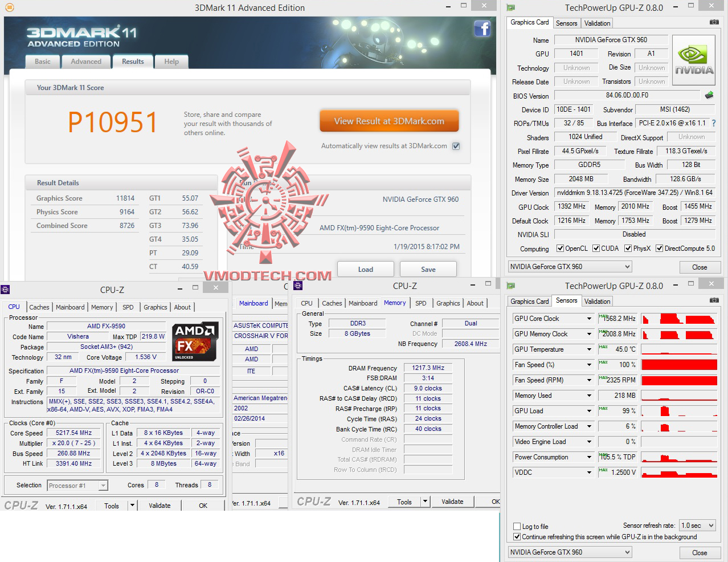Switch to Basic tab in 3DMark 11

(43, 62)
